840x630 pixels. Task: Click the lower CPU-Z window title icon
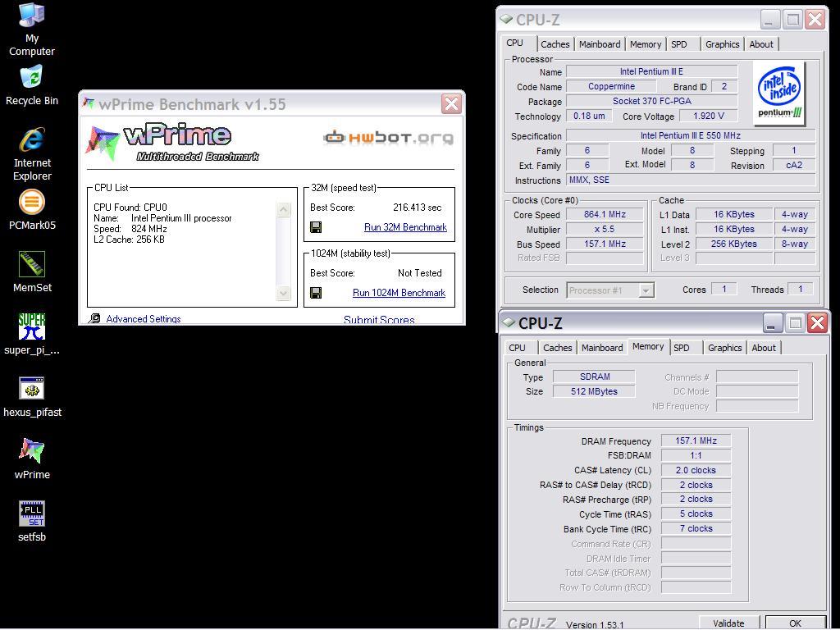(509, 322)
